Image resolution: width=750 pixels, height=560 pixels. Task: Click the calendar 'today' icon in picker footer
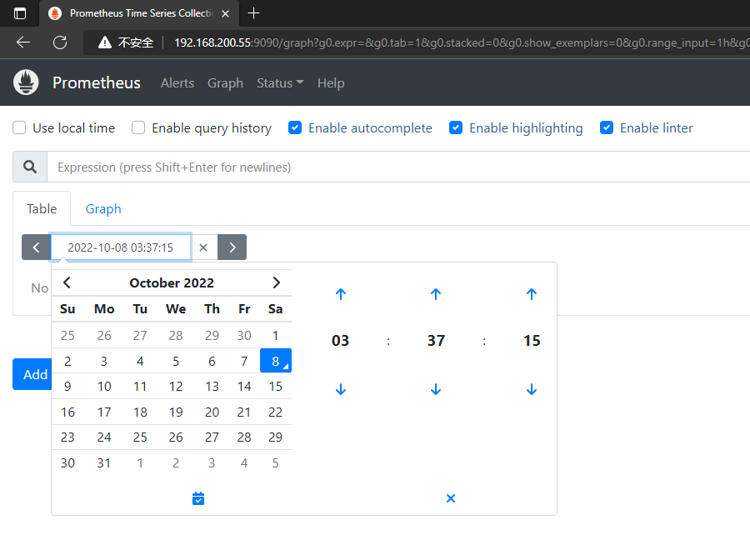click(x=198, y=498)
